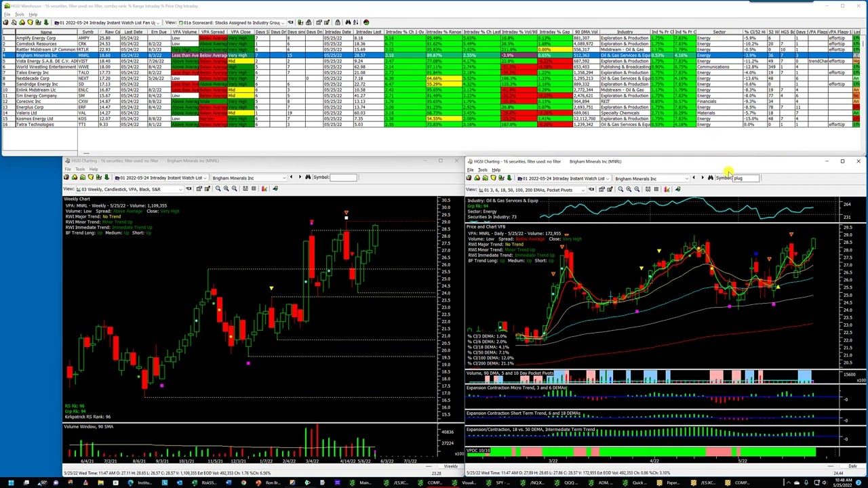868x488 pixels.
Task: Click zoom out icon in right chart toolbar
Action: pyautogui.click(x=637, y=189)
